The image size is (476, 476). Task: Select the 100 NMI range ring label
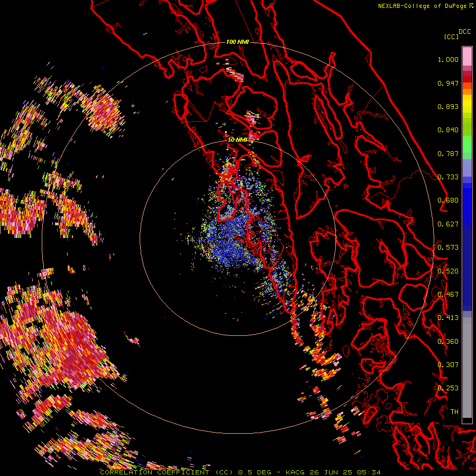pyautogui.click(x=237, y=42)
